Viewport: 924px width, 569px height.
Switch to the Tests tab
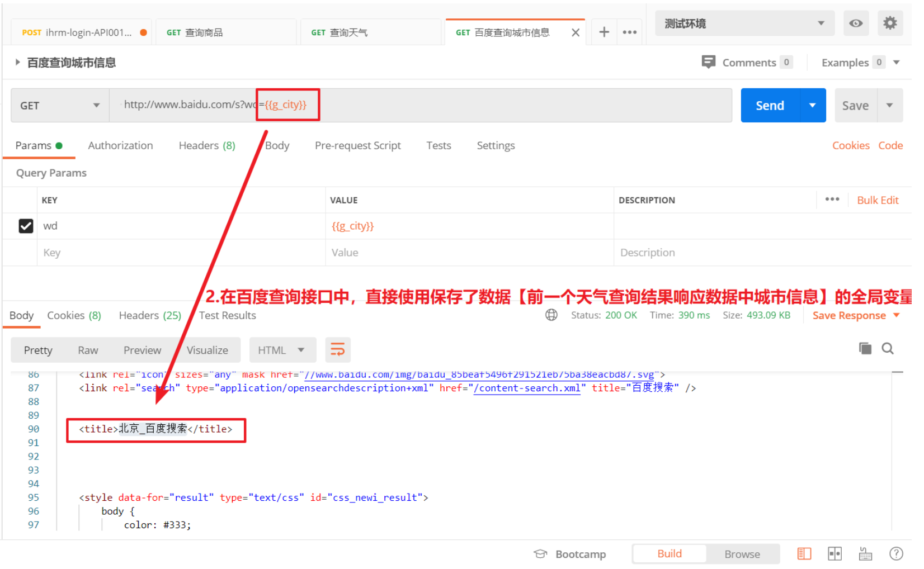tap(438, 145)
